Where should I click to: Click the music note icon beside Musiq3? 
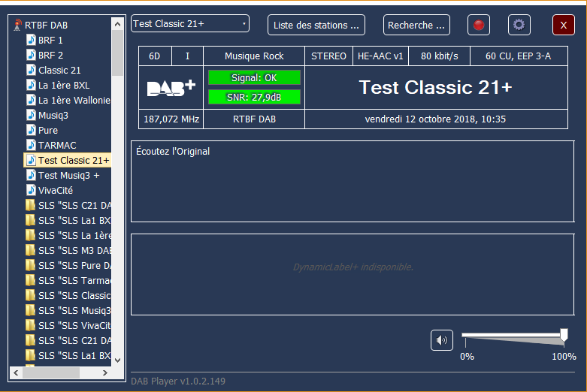pyautogui.click(x=31, y=115)
